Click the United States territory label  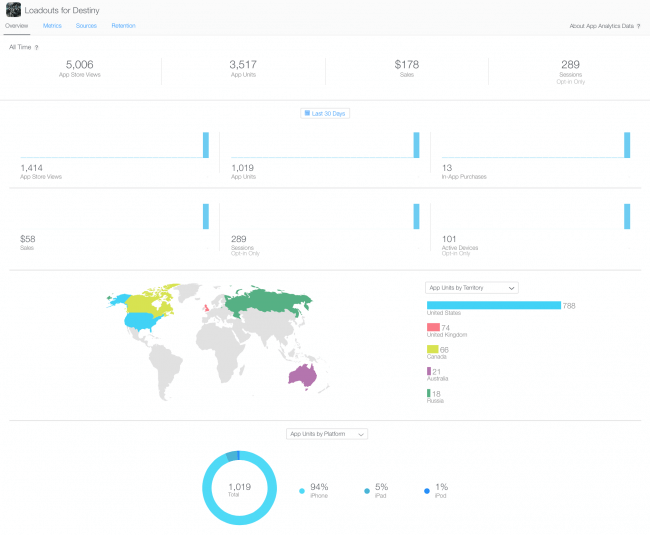(x=444, y=313)
